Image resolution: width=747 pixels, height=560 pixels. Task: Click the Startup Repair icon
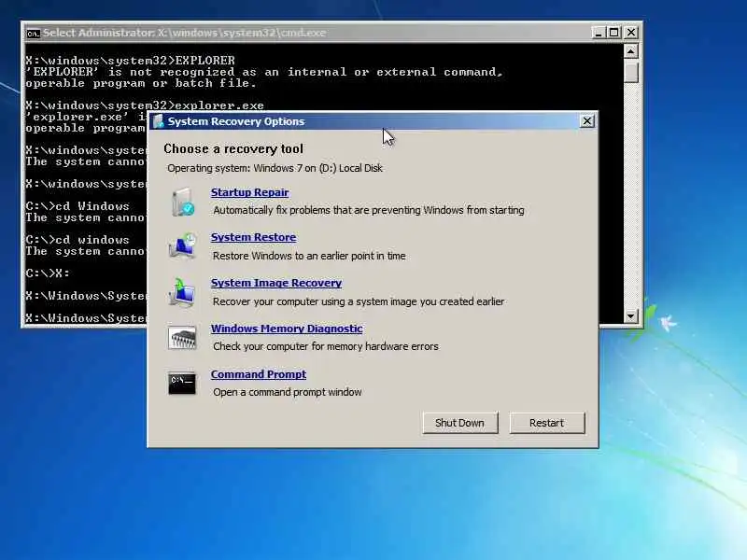pos(182,202)
